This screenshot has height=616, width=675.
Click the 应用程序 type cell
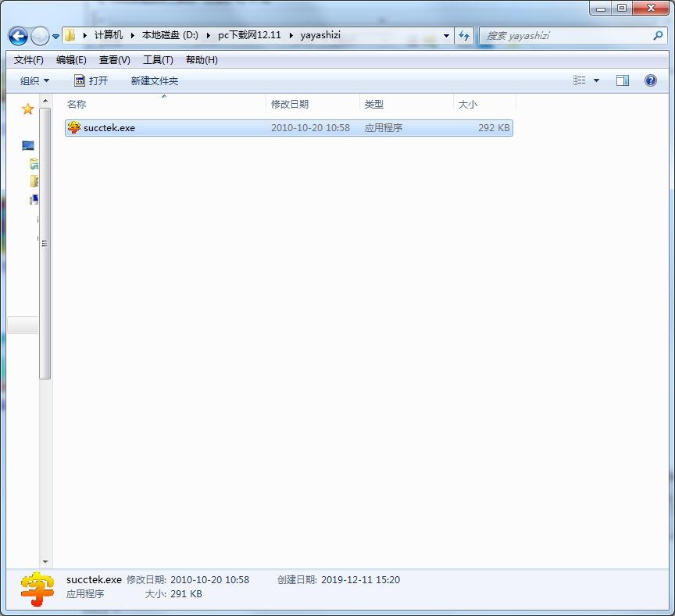[x=383, y=128]
